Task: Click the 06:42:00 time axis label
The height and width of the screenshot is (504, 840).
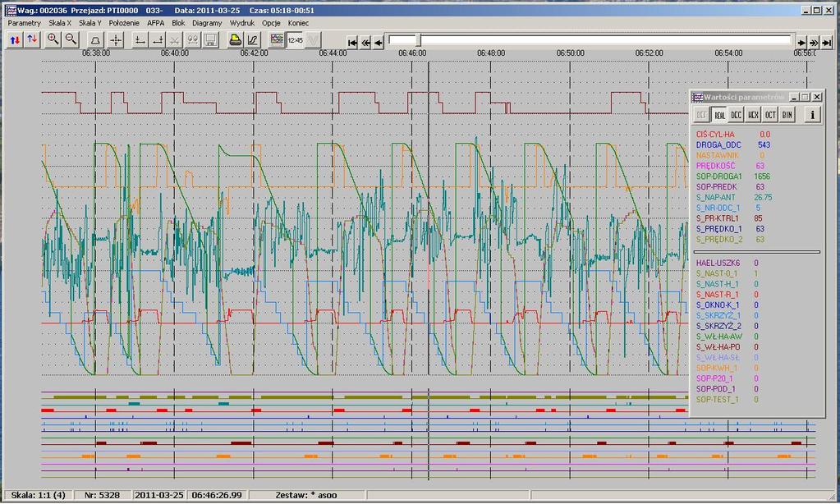Action: pyautogui.click(x=254, y=53)
